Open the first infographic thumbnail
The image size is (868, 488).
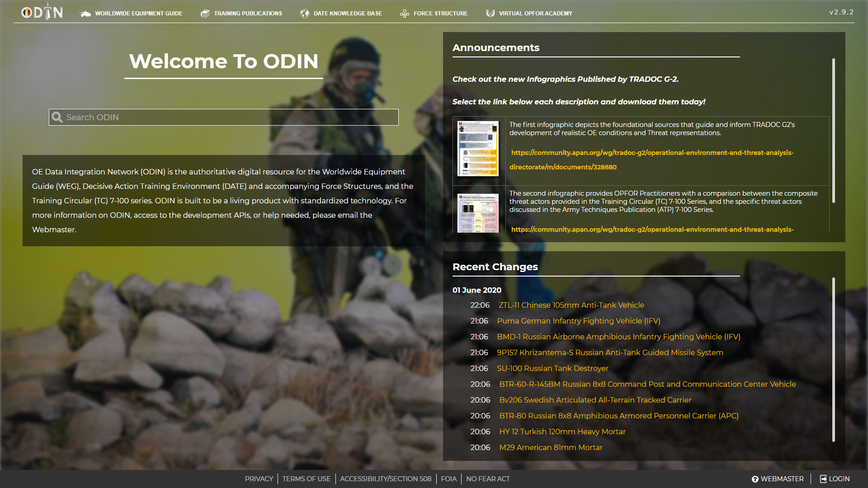coord(478,149)
